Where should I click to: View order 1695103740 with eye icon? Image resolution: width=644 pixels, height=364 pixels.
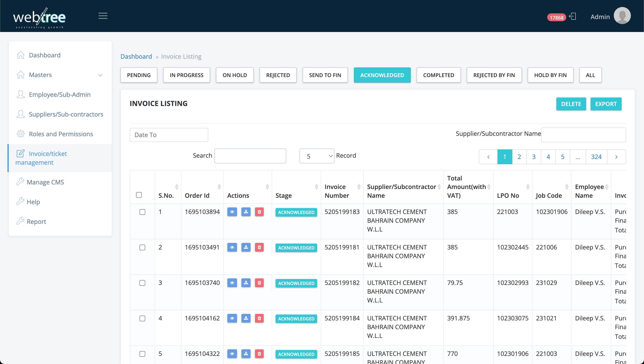232,283
